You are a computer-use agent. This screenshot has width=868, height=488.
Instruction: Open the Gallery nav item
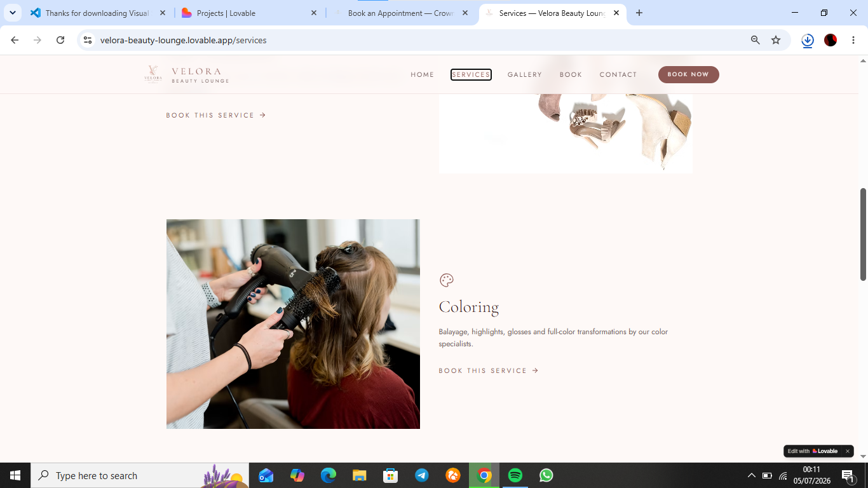pyautogui.click(x=525, y=74)
